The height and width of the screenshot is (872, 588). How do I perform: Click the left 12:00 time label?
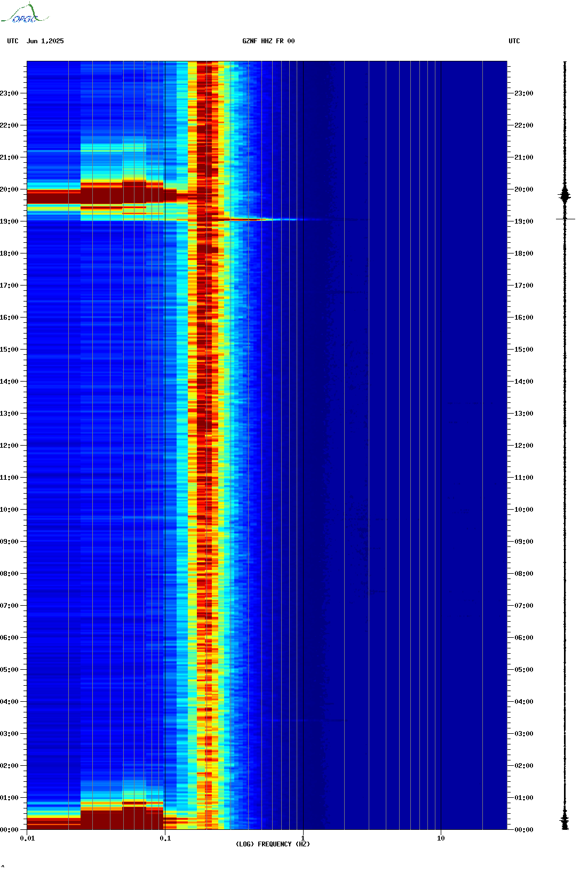pyautogui.click(x=10, y=446)
